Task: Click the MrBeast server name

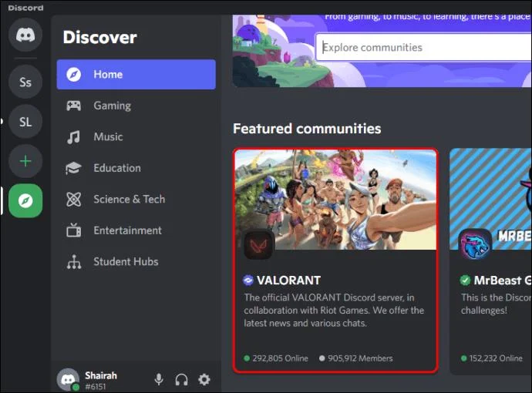Action: pos(503,280)
